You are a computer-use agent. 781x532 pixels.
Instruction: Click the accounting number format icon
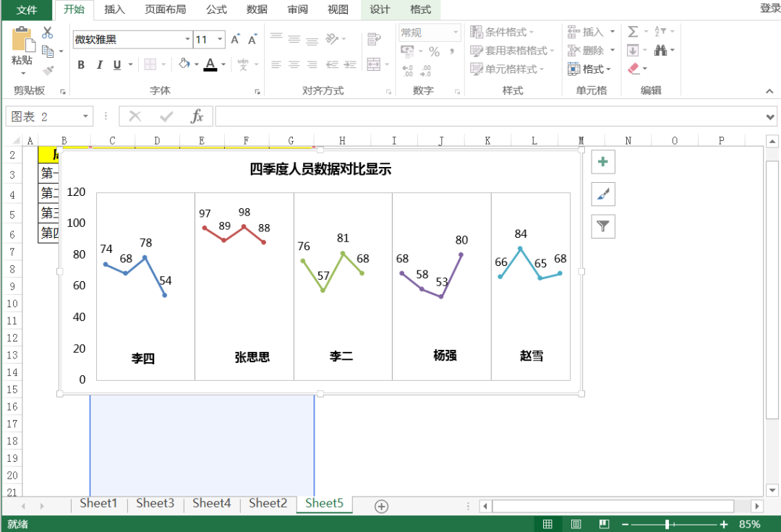pyautogui.click(x=407, y=51)
